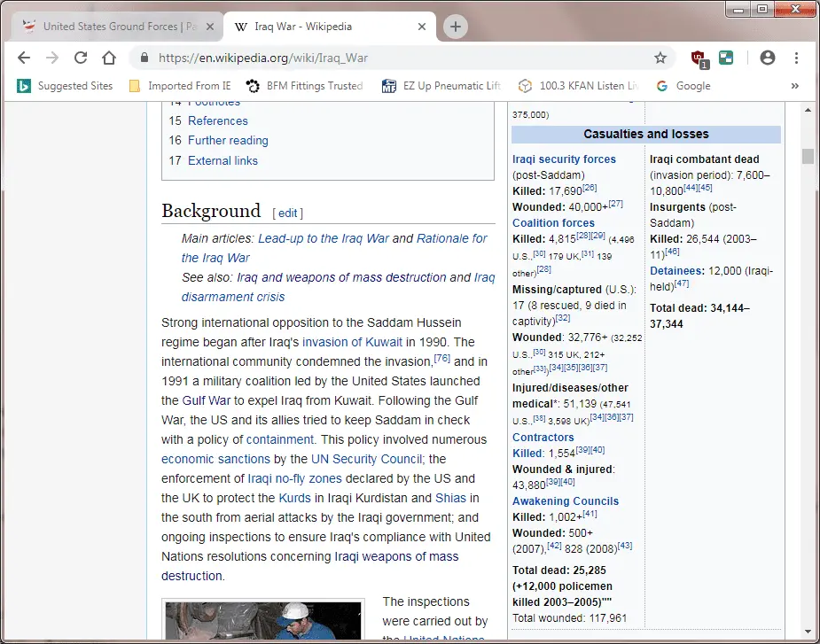Open the Gulf War link
This screenshot has width=820, height=644.
(x=206, y=401)
